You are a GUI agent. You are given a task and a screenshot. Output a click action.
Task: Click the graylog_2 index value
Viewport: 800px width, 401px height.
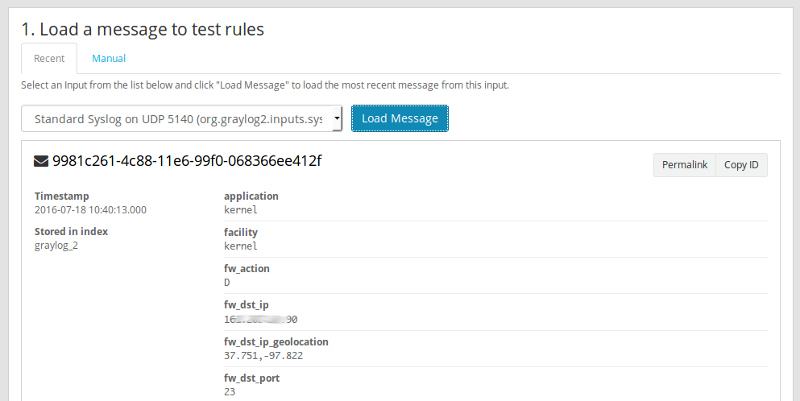[x=56, y=245]
